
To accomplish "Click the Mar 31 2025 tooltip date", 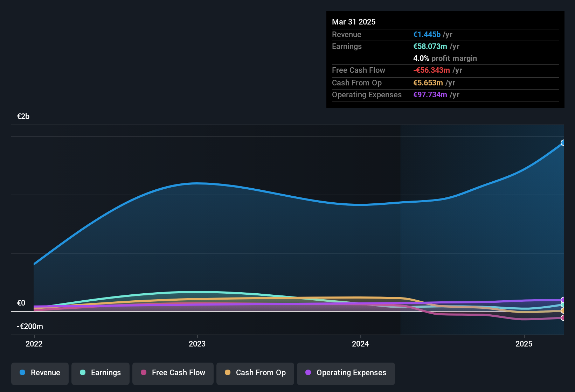I will click(354, 22).
